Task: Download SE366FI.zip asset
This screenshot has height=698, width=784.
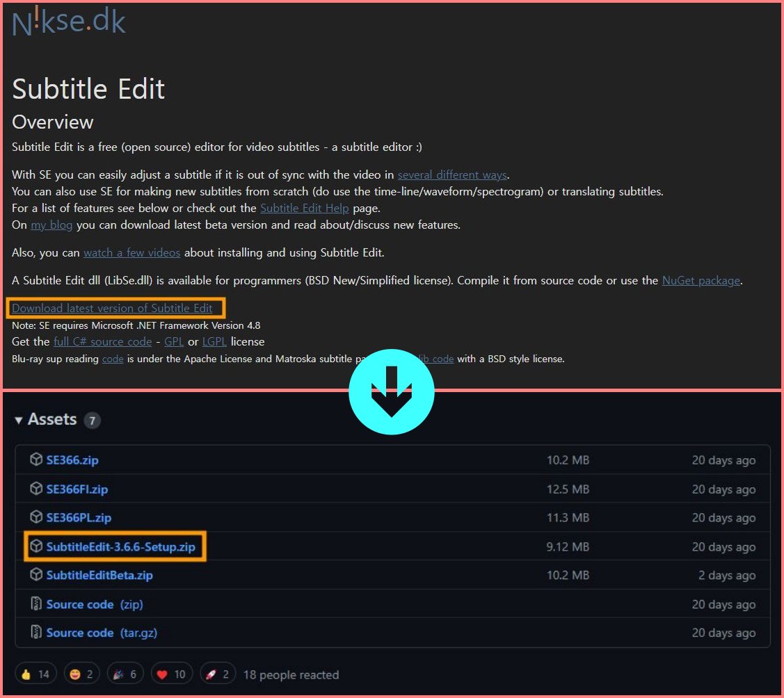Action: click(77, 489)
